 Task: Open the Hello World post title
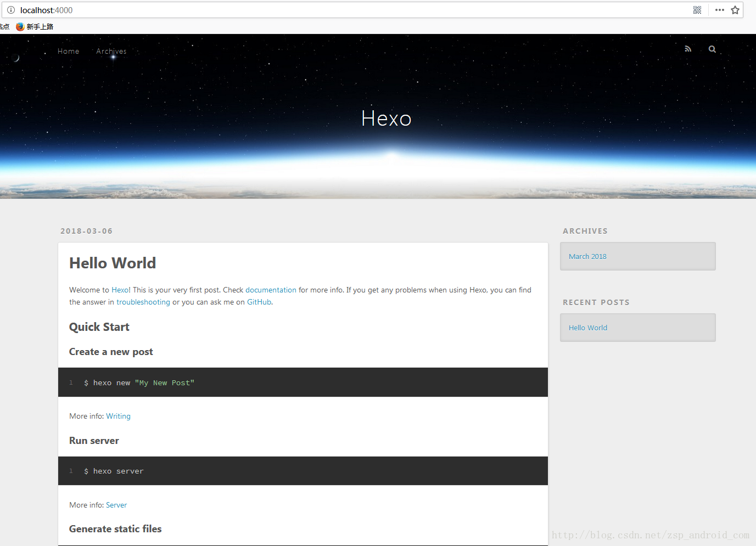(x=113, y=263)
